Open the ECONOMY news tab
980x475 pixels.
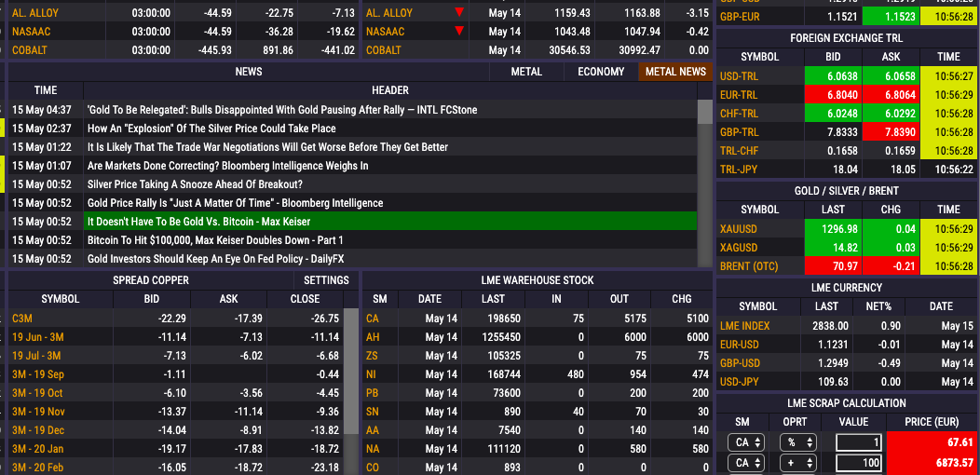(x=601, y=72)
